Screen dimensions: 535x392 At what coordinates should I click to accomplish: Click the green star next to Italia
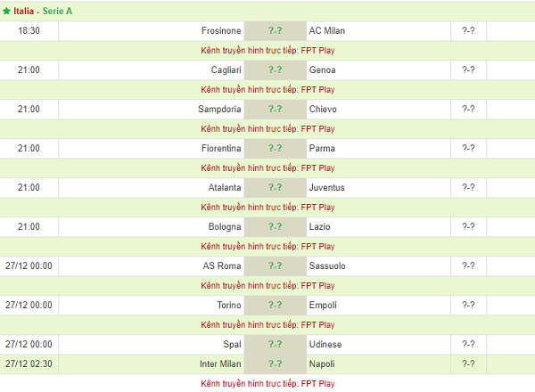coord(6,11)
